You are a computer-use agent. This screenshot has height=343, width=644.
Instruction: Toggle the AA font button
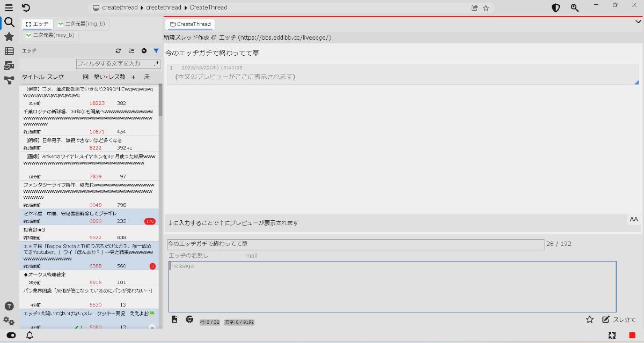click(634, 219)
